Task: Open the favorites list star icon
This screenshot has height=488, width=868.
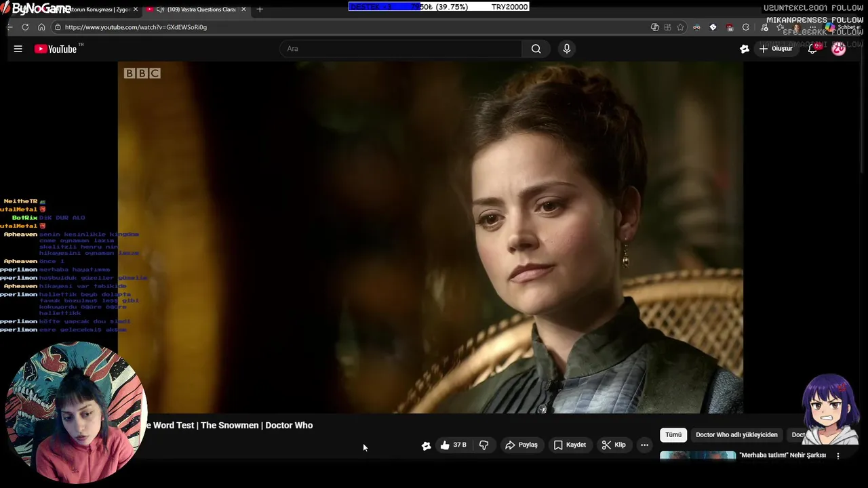Action: tap(780, 27)
